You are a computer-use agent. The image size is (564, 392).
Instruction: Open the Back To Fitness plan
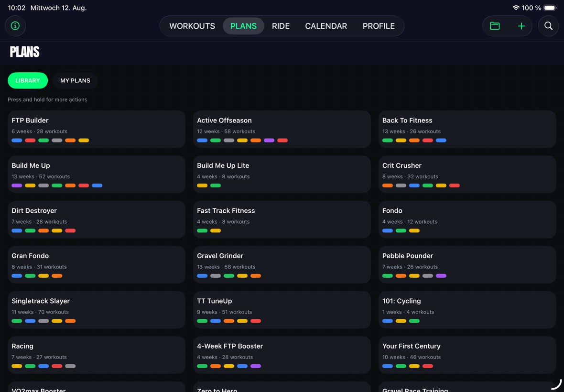[467, 129]
